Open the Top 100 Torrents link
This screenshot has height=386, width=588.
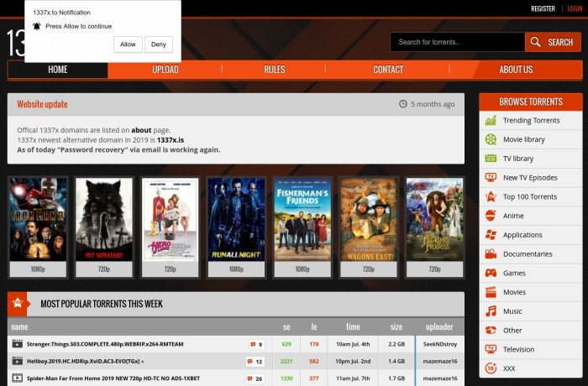[x=530, y=196]
